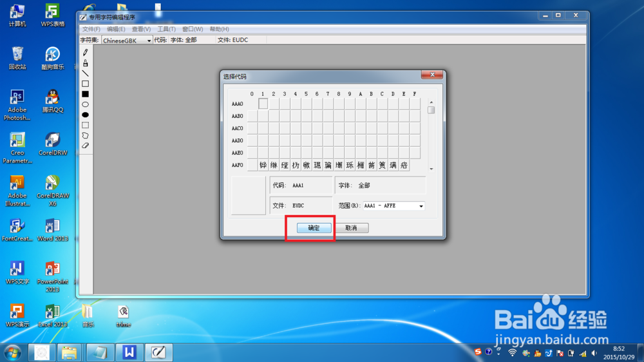Open the 计算机 desktop icon

(17, 15)
